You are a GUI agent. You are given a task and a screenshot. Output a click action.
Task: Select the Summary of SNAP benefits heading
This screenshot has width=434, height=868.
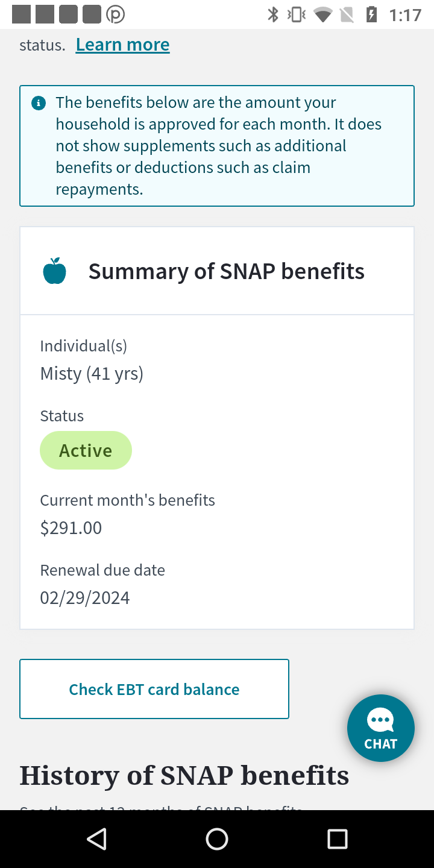tap(227, 271)
